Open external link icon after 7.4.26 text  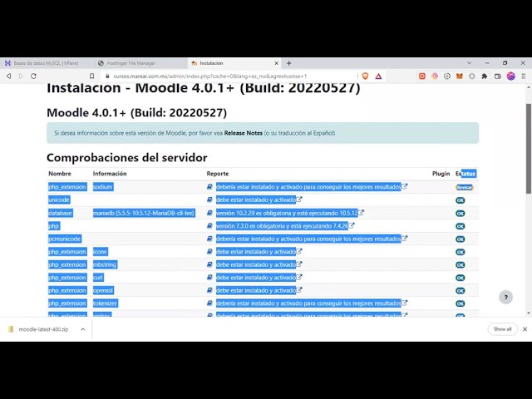tap(352, 225)
